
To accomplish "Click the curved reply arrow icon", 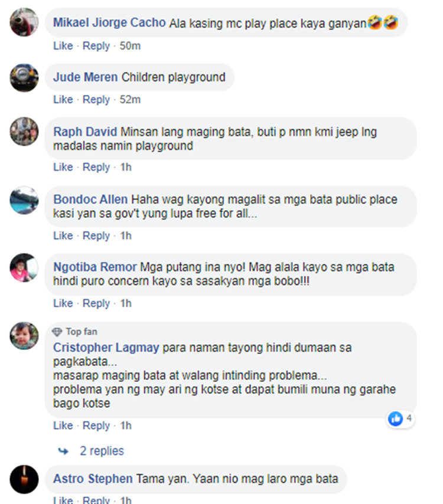I will (63, 451).
